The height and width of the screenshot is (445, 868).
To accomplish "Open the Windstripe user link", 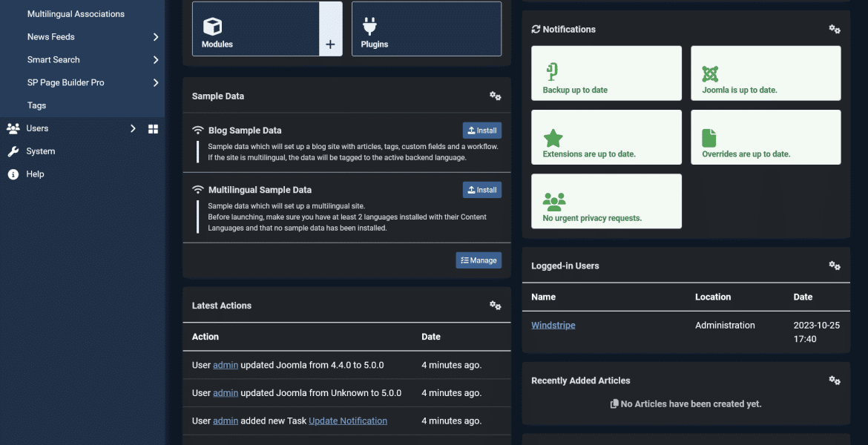I will (x=553, y=325).
